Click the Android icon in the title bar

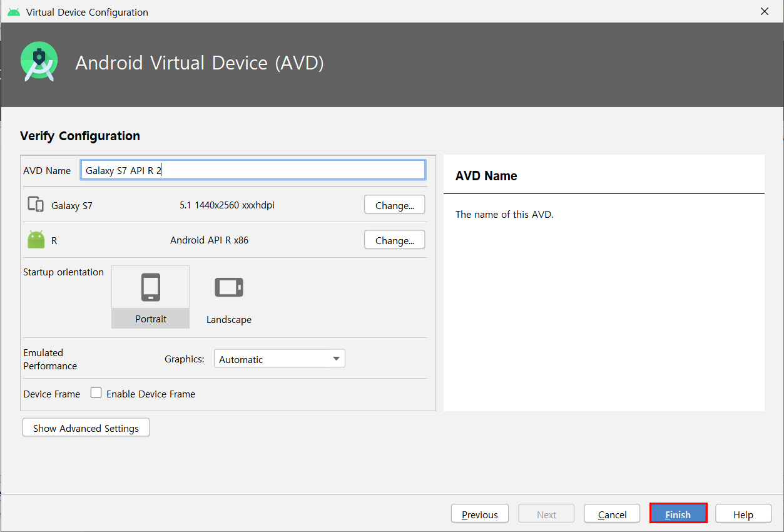click(14, 12)
